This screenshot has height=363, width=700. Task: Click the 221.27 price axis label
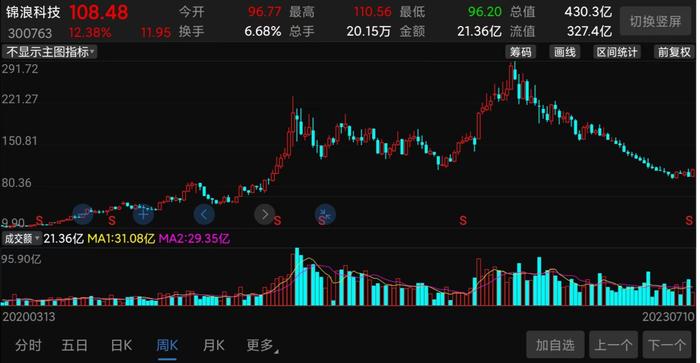[20, 99]
